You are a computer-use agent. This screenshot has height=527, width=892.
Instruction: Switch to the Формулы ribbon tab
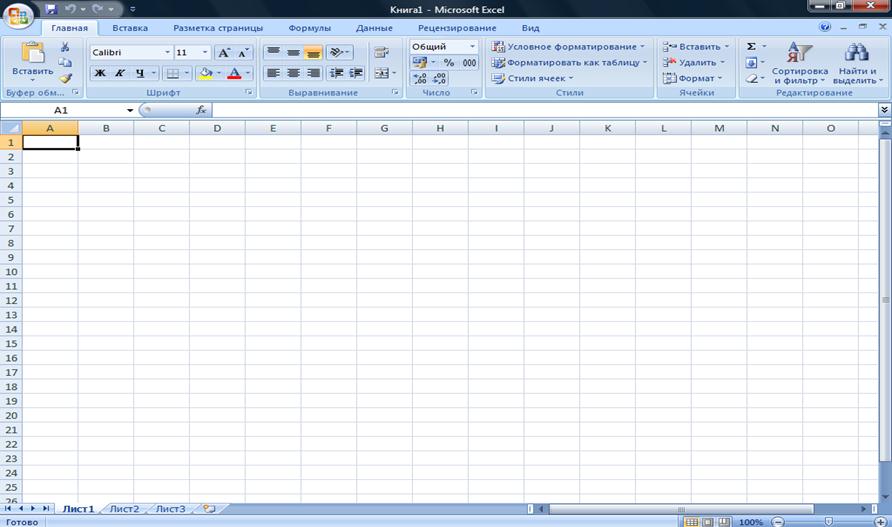pos(309,28)
